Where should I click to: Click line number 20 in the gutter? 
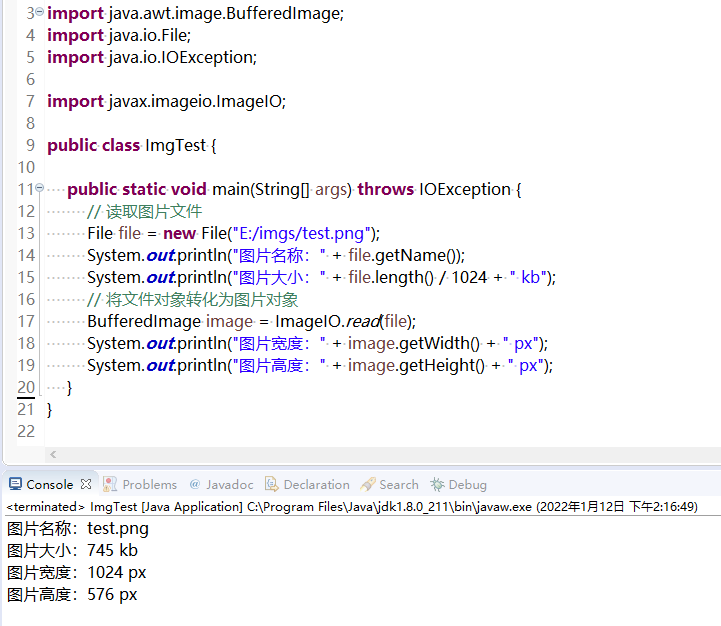pos(26,387)
